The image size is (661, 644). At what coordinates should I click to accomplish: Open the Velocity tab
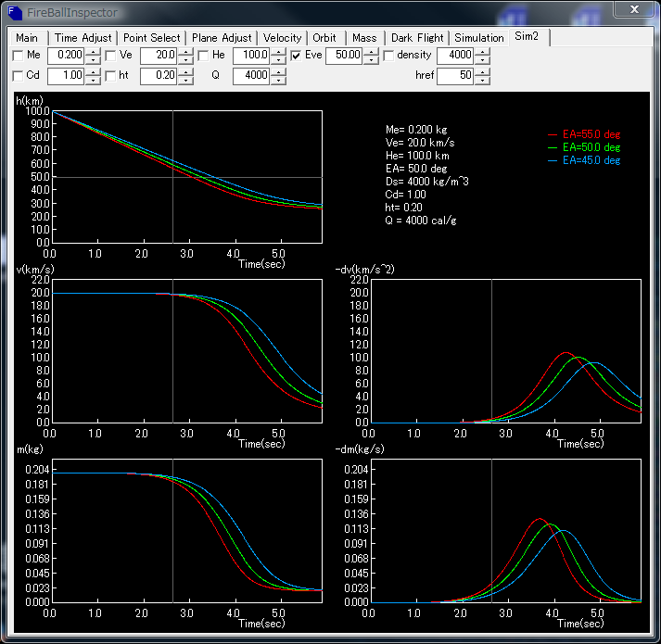282,38
